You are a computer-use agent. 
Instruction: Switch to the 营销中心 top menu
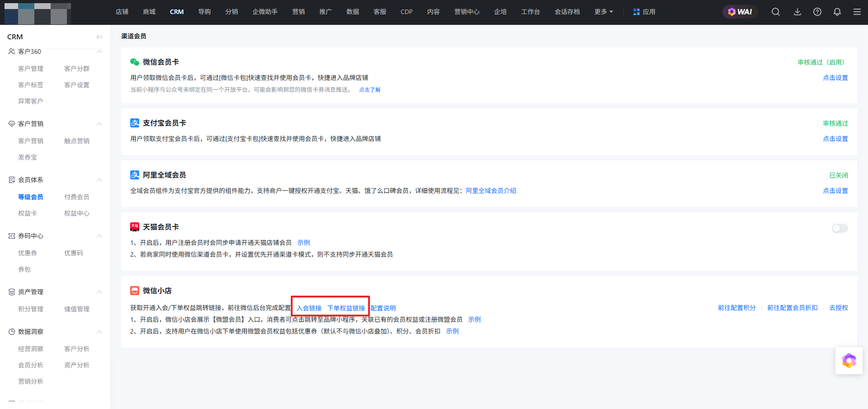tap(467, 12)
